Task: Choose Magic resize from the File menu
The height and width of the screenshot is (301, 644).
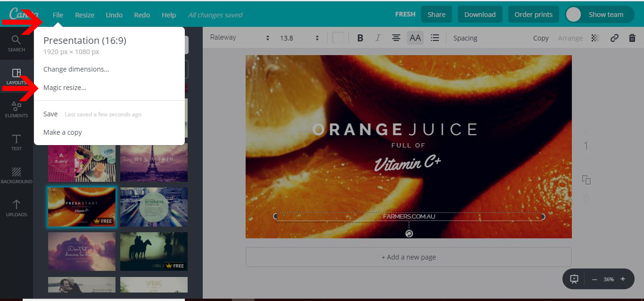Action: 65,87
